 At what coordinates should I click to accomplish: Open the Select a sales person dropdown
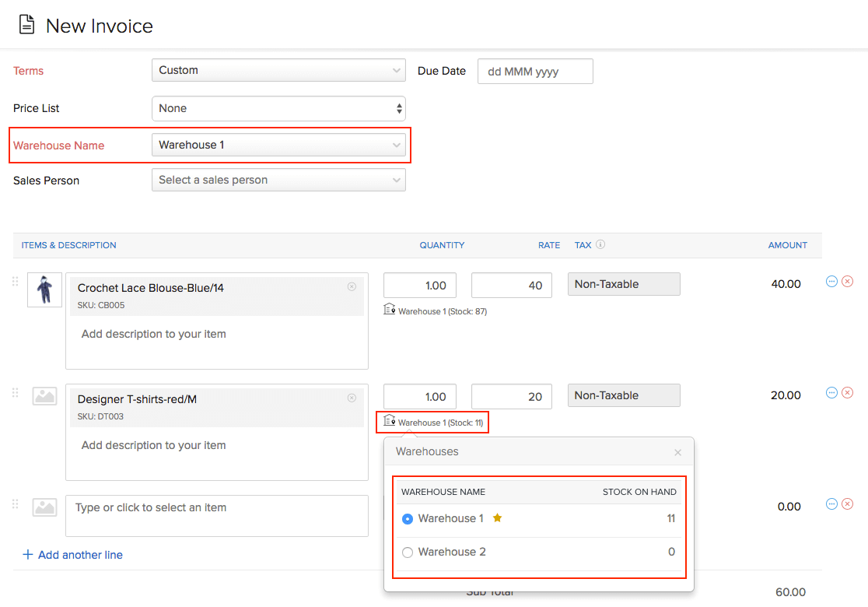pos(278,180)
